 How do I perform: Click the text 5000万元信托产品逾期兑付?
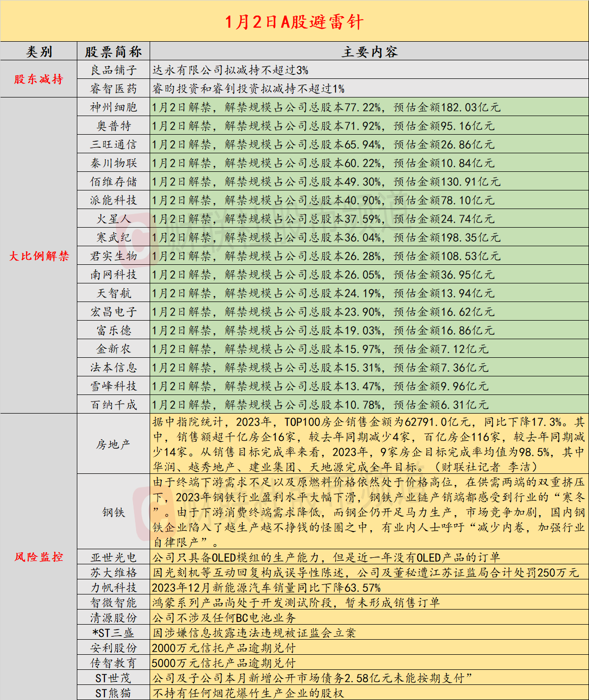(x=224, y=663)
